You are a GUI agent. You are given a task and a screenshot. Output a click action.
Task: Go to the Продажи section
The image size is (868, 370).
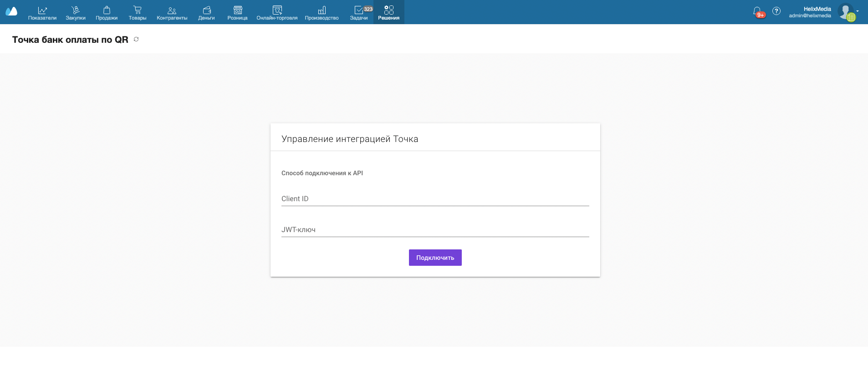pyautogui.click(x=107, y=13)
